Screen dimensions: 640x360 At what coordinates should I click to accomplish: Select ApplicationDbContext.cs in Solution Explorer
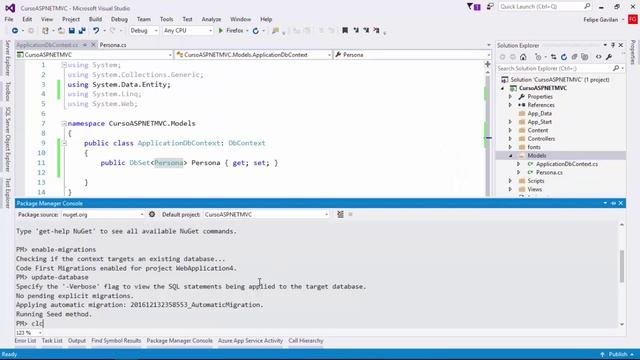pos(567,164)
